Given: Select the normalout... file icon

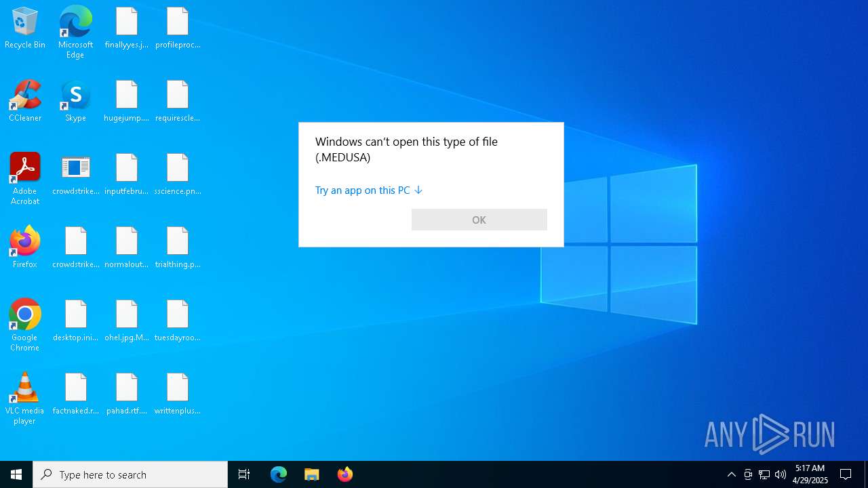Looking at the screenshot, I should tap(127, 248).
